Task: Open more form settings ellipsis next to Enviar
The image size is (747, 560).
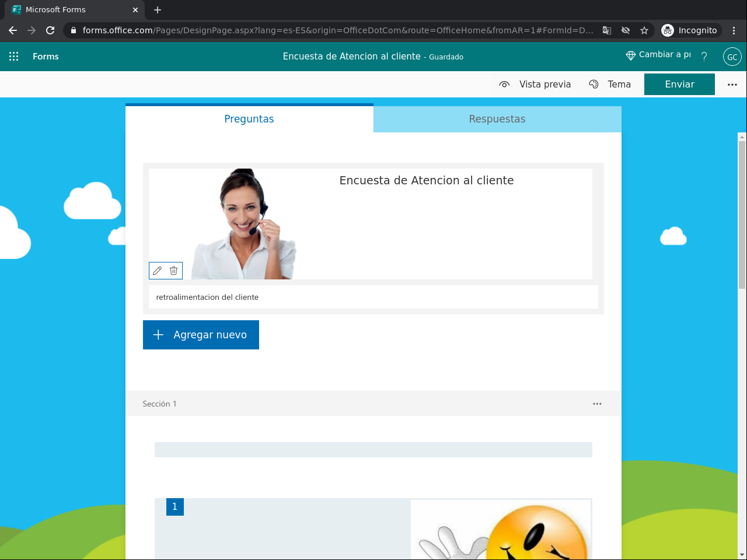Action: point(732,85)
